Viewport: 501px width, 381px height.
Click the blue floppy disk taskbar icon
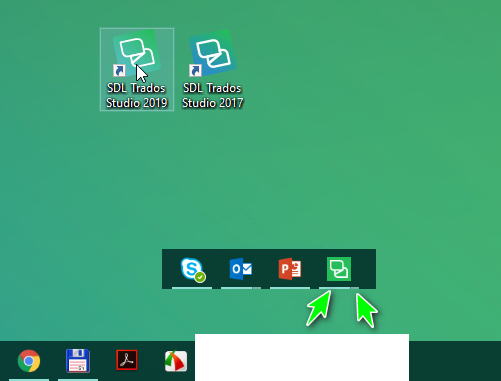point(78,361)
